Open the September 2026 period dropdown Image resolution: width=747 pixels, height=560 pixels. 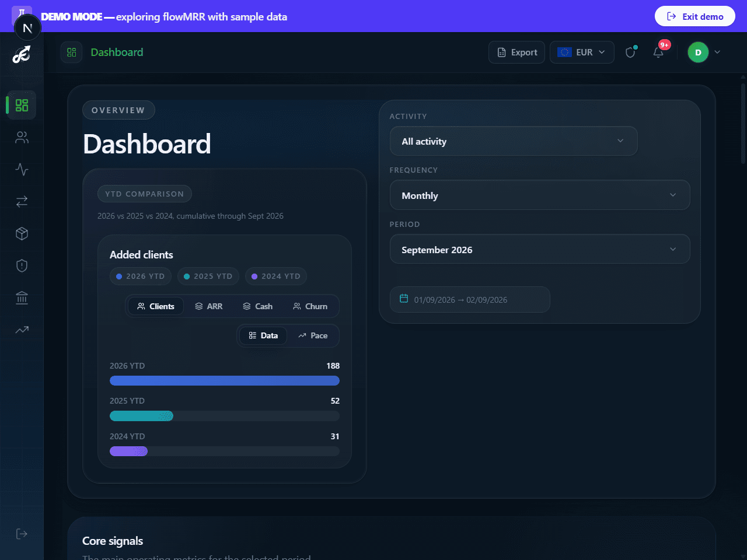click(x=540, y=249)
